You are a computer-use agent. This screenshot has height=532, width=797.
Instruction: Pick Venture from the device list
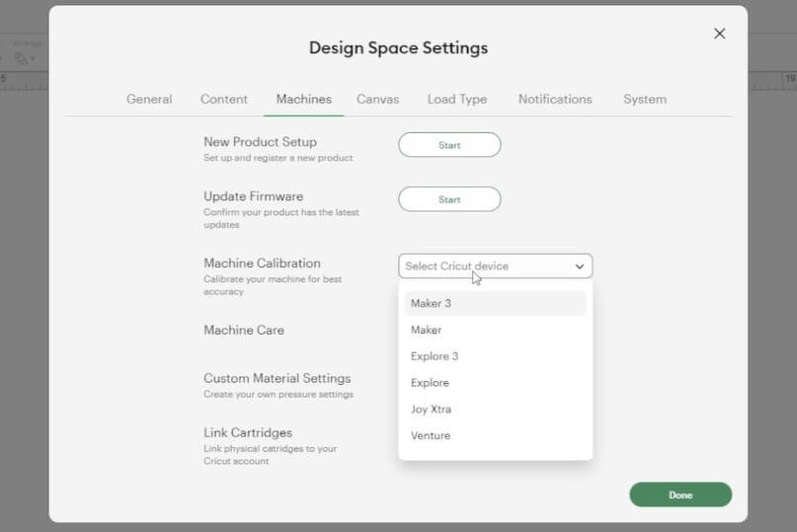[x=495, y=435]
